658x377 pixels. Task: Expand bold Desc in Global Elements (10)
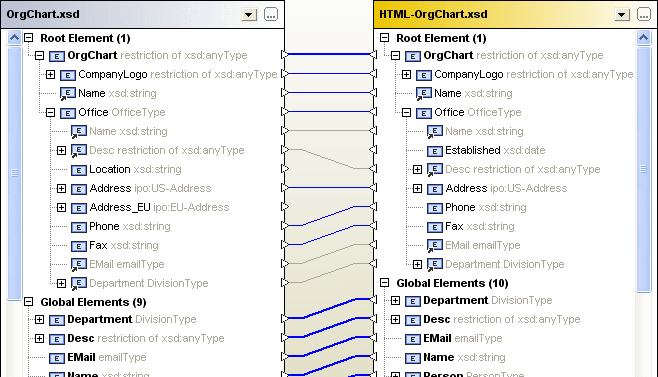(x=395, y=319)
